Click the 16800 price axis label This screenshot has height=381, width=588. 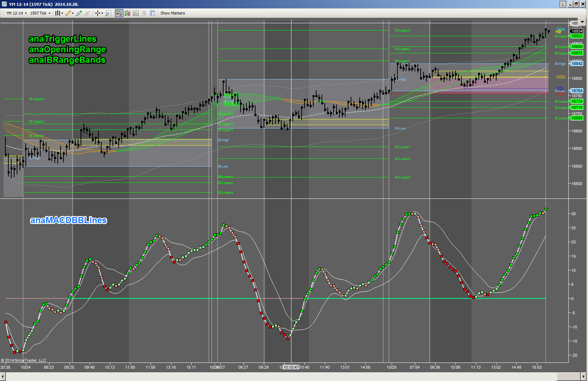[x=577, y=78]
